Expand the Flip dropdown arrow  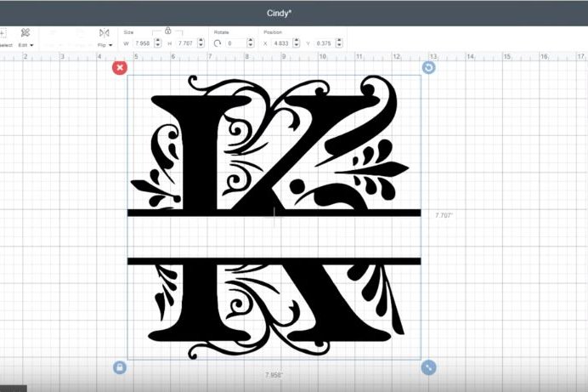(x=110, y=45)
